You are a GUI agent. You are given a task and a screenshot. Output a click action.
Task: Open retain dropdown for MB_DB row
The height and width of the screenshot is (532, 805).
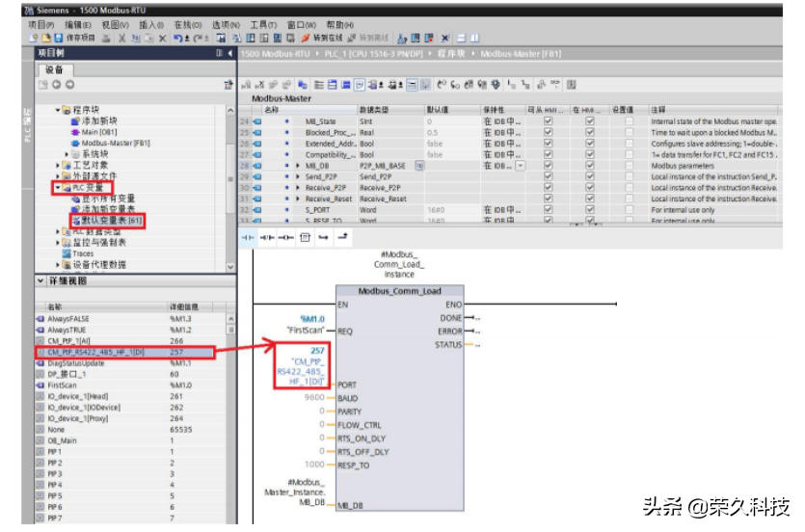[x=521, y=166]
